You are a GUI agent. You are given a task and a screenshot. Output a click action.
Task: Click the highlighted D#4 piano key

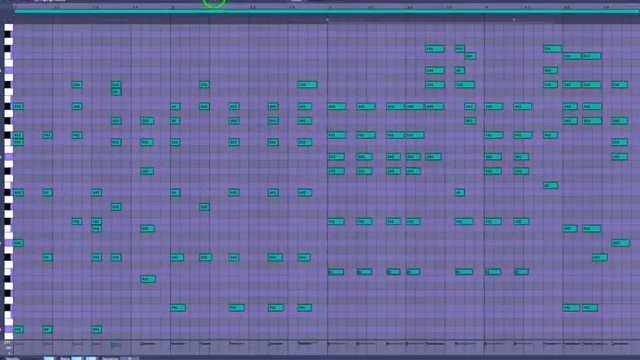[x=9, y=70]
